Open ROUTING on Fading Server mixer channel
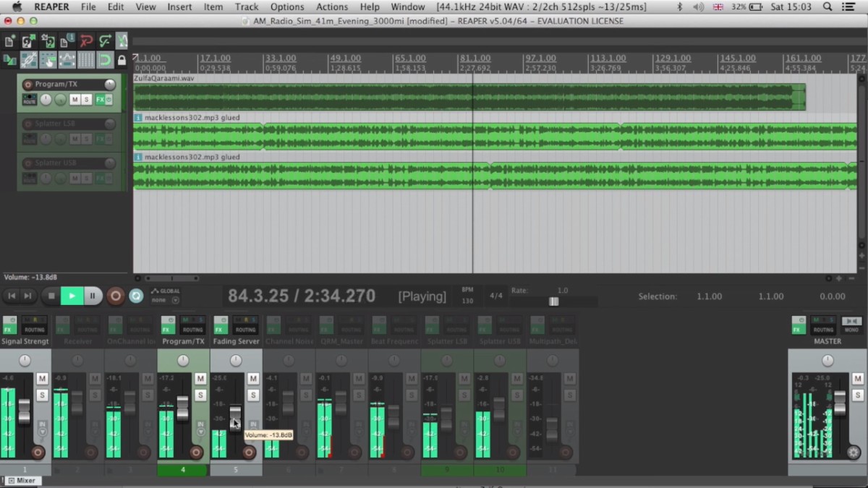Image resolution: width=868 pixels, height=488 pixels. (x=245, y=325)
